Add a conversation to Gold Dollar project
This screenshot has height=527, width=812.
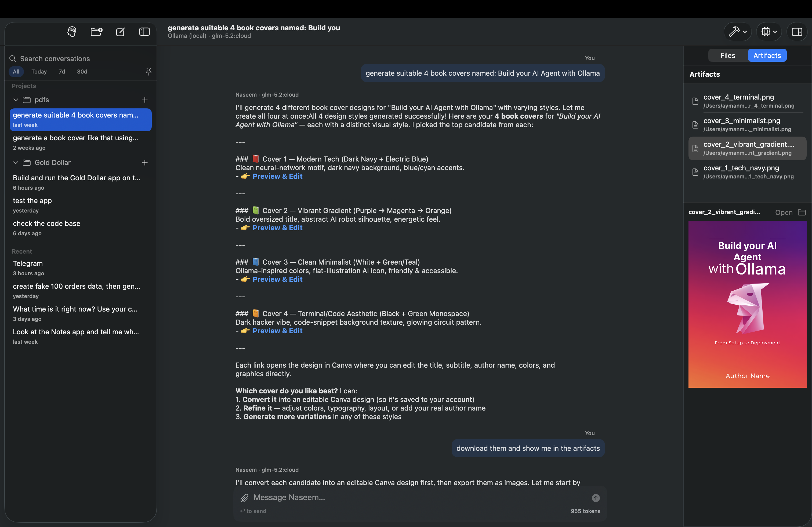pyautogui.click(x=145, y=163)
